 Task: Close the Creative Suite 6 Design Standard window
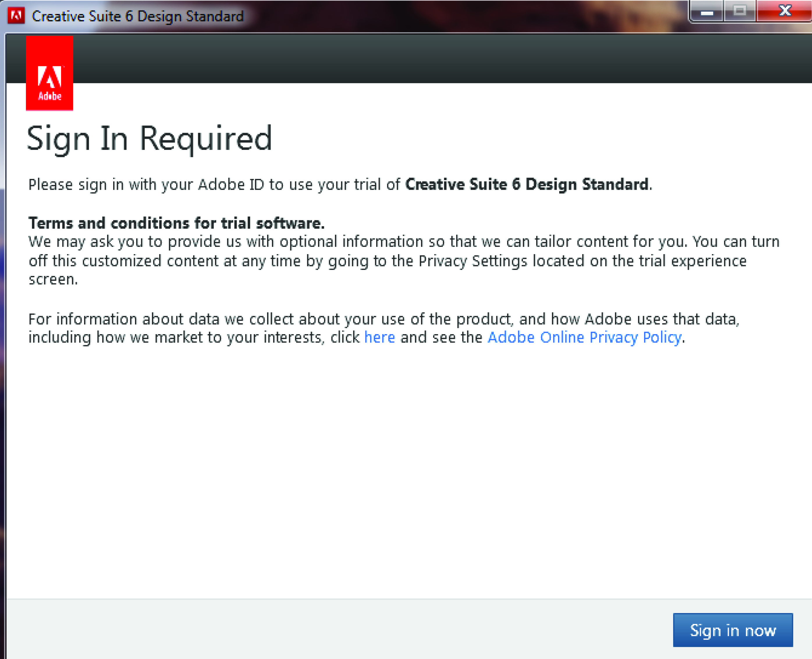point(784,11)
